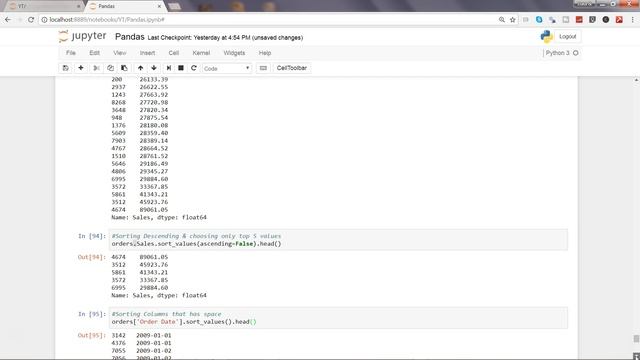Open the command palette keyboard icon
The height and width of the screenshot is (360, 640).
click(x=263, y=68)
